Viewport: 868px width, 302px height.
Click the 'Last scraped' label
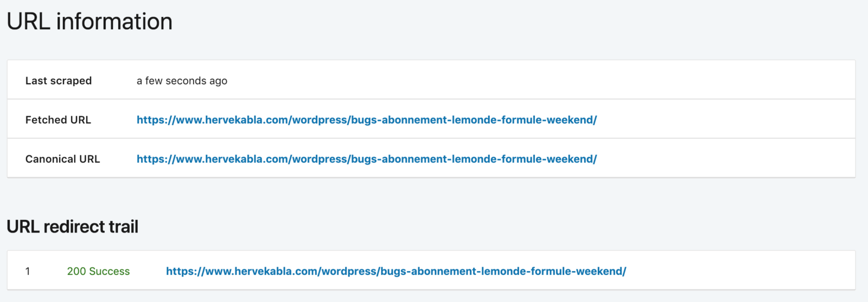59,81
